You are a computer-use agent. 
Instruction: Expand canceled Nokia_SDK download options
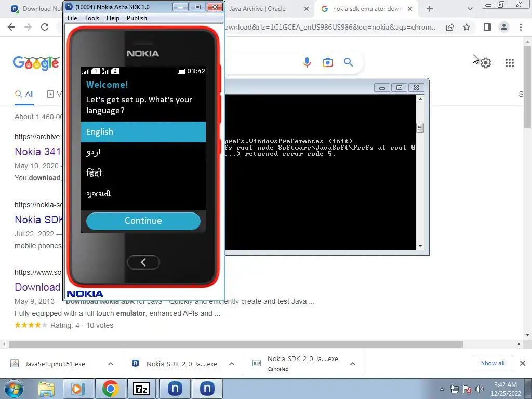coord(353,364)
